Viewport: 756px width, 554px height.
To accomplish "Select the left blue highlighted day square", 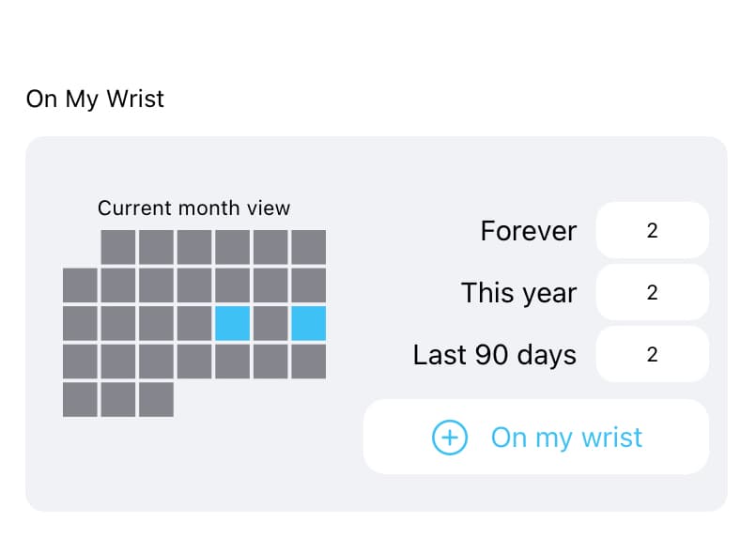I will pos(232,323).
